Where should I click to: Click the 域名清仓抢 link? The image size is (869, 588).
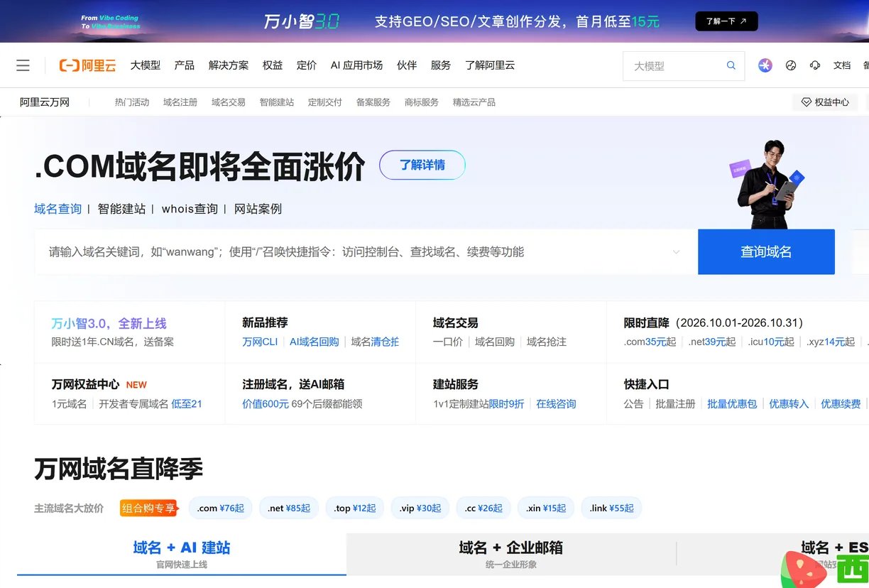(x=375, y=342)
